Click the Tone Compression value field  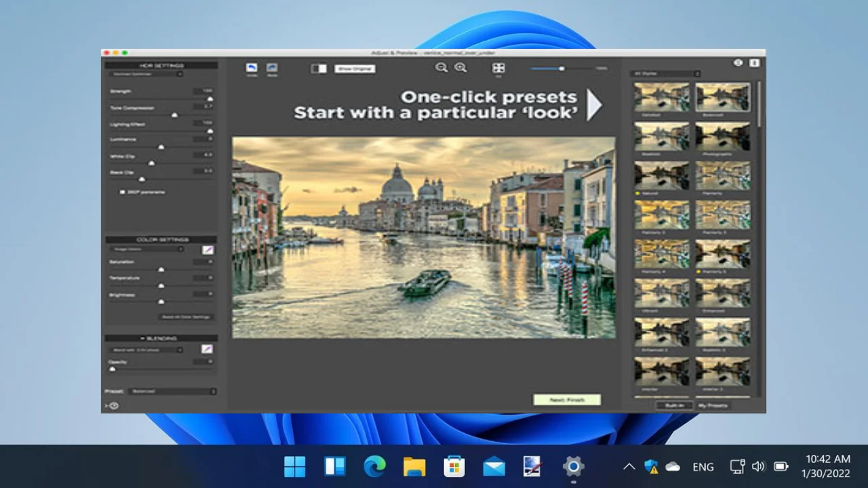coord(203,106)
